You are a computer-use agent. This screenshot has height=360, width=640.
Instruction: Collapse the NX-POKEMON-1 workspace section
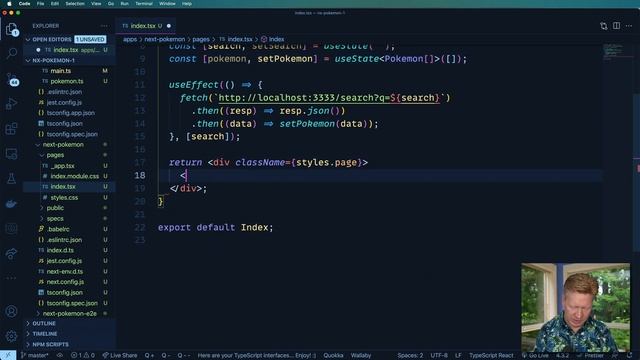pyautogui.click(x=28, y=60)
